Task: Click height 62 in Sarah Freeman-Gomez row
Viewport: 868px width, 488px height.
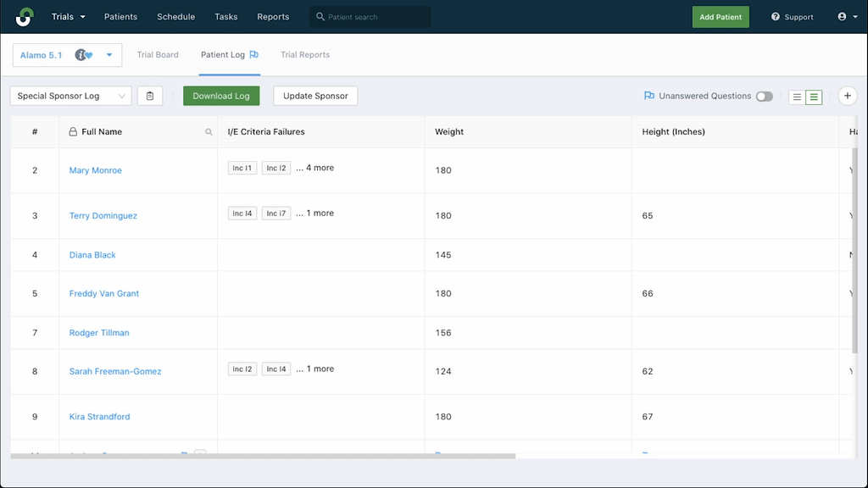Action: pos(647,371)
